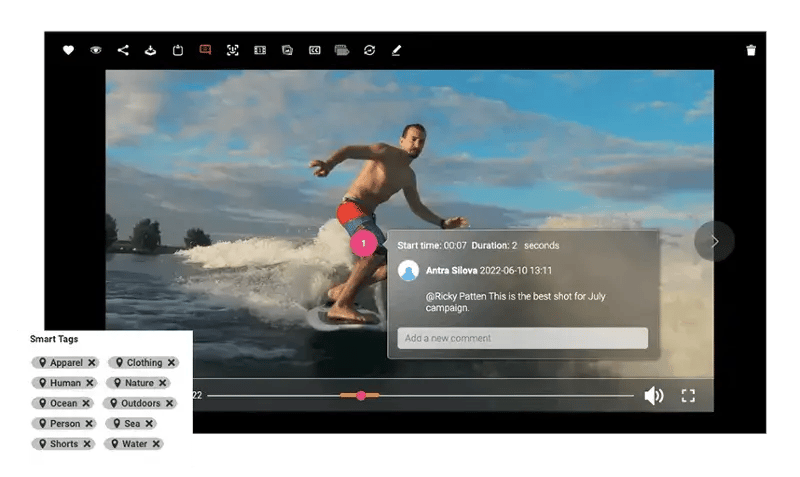Image resolution: width=800 pixels, height=477 pixels.
Task: Click the share icon in toolbar
Action: click(x=123, y=50)
